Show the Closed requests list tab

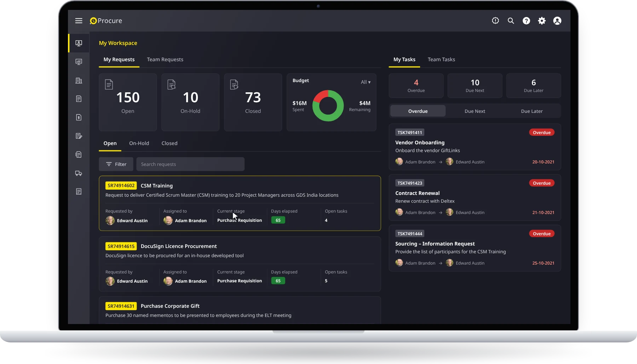click(170, 143)
